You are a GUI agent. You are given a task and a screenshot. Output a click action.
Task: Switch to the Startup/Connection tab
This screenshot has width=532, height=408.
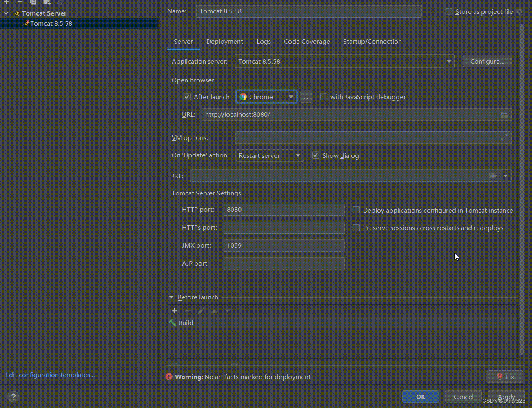(372, 42)
